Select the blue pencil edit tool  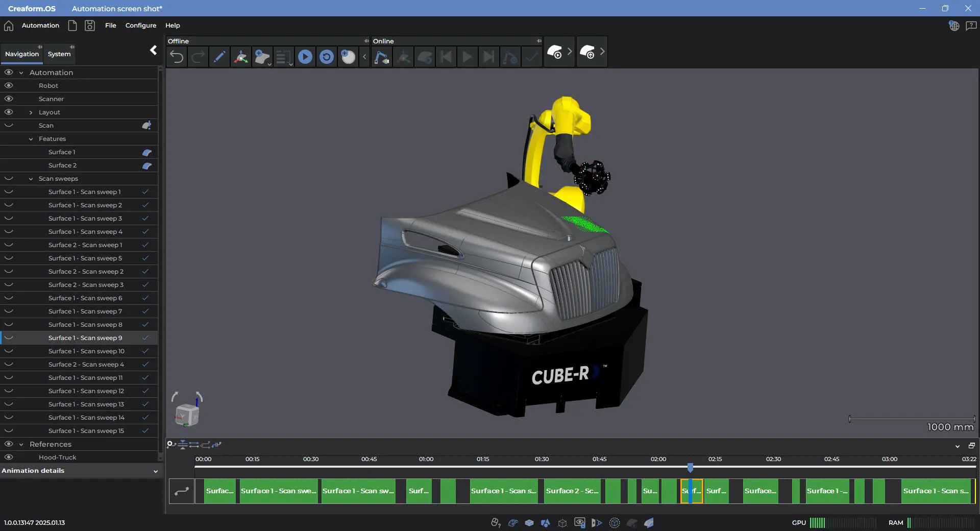pos(219,57)
